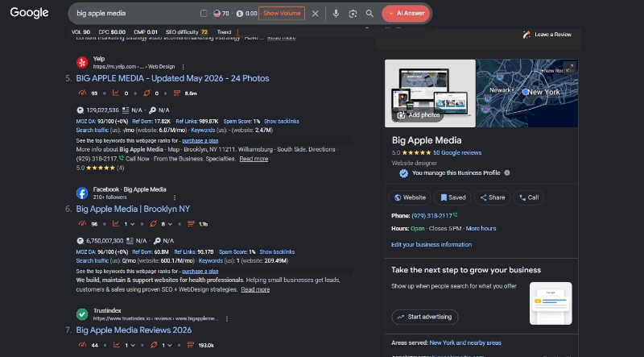644x357 pixels.
Task: Click the Facebook favicon
Action: click(82, 193)
